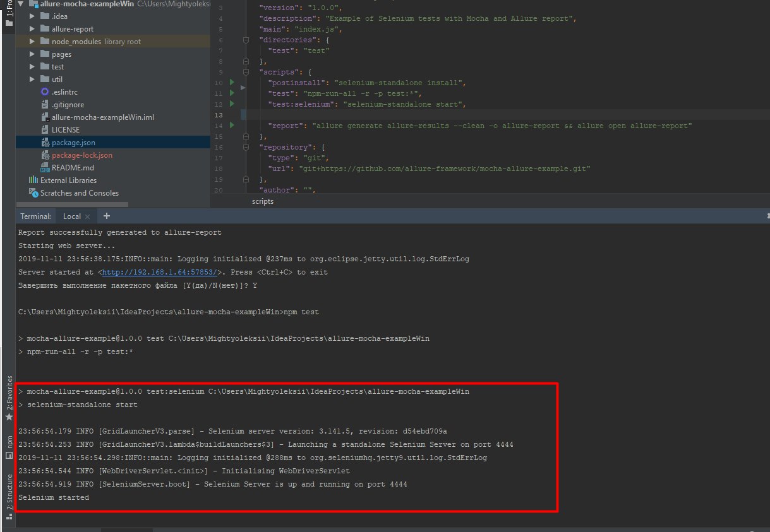Screen dimensions: 770x532
Task: Click "Starting web server..." terminal line
Action: click(67, 245)
